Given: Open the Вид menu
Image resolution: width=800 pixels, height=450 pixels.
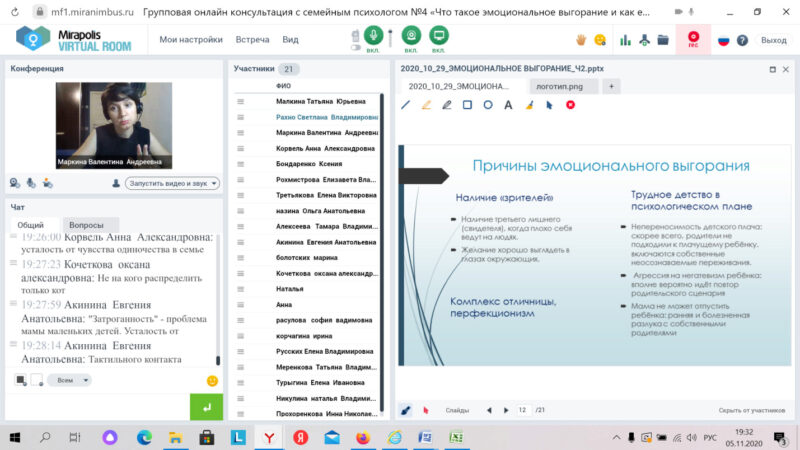Looking at the screenshot, I should pos(290,39).
